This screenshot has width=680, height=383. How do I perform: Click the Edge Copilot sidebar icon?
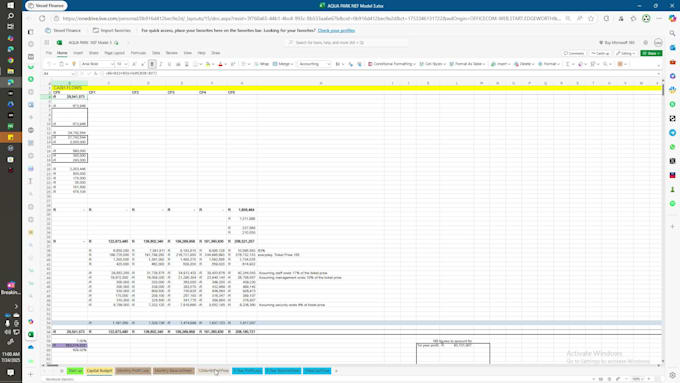tap(672, 19)
